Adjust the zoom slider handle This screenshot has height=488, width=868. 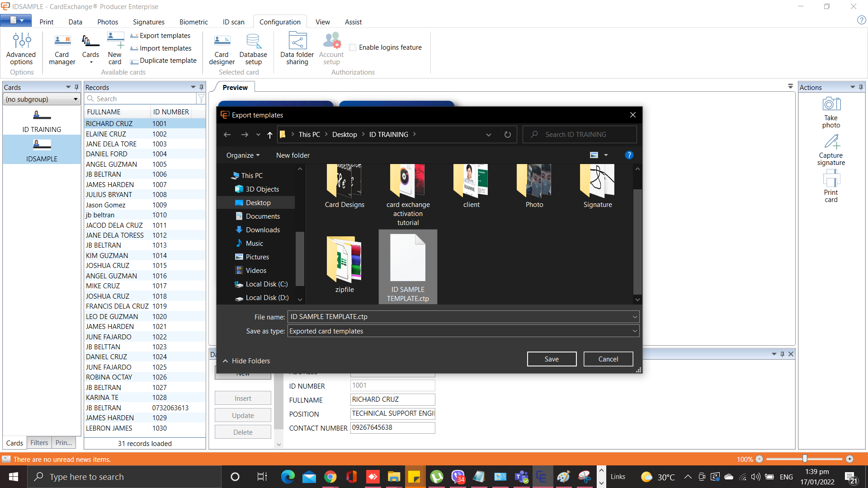[805, 459]
